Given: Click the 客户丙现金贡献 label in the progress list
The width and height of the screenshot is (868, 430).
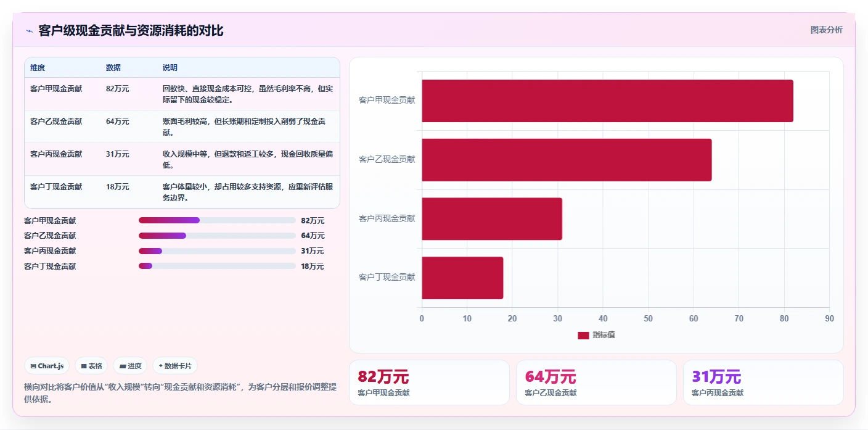Looking at the screenshot, I should (50, 251).
